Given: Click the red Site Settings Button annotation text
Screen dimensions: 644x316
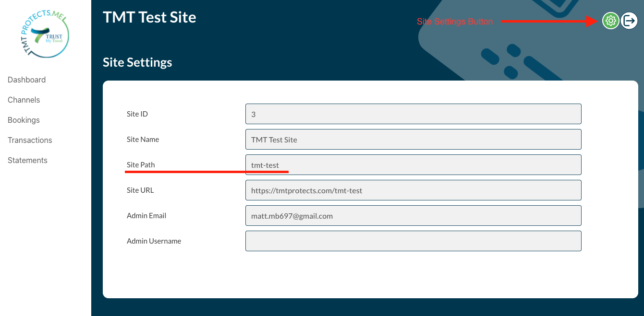Looking at the screenshot, I should [455, 21].
